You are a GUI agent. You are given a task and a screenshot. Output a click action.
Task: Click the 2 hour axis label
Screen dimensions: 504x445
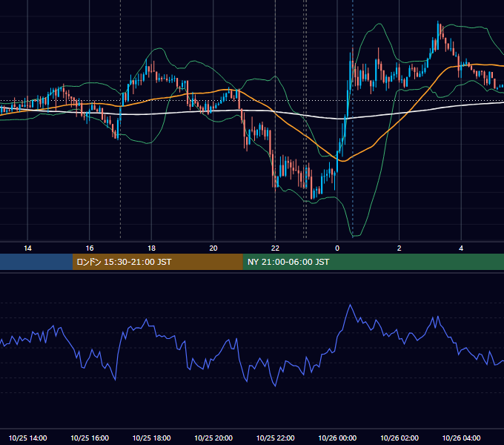tap(399, 248)
